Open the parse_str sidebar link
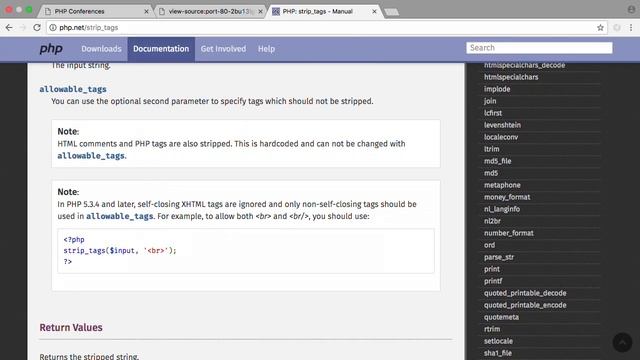The width and height of the screenshot is (640, 360). (499, 257)
